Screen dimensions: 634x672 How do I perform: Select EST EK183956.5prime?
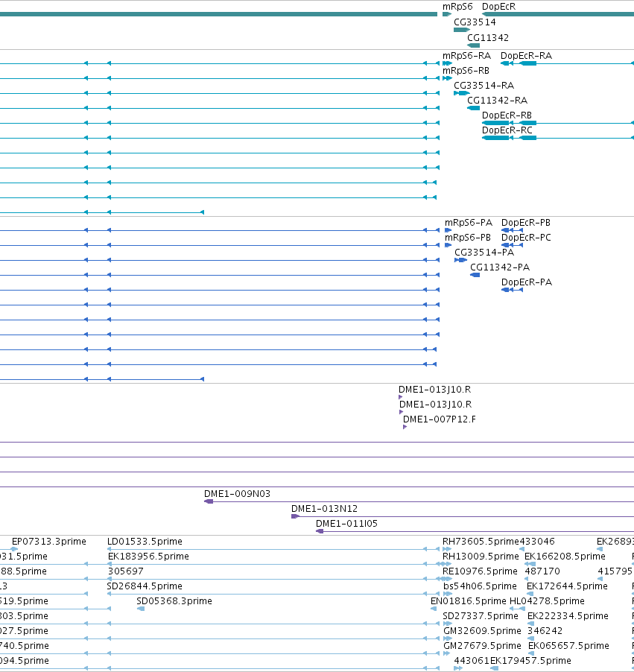coord(148,557)
